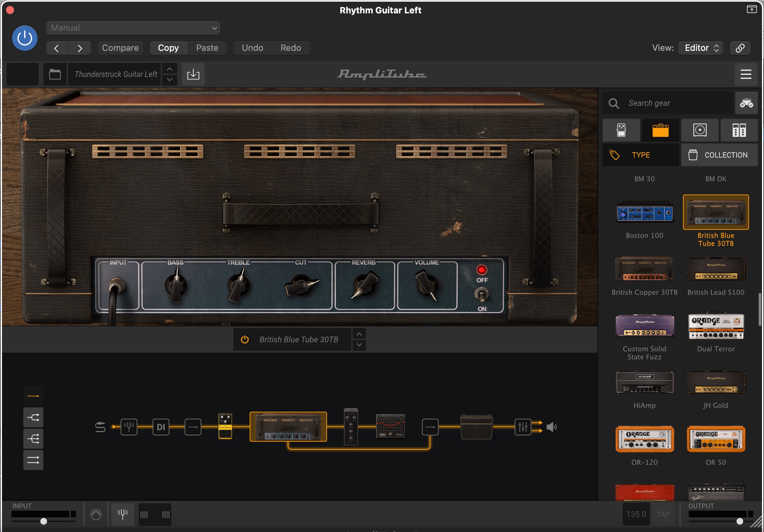Select the OR-120 amp
Viewport: 764px width, 532px height.
644,439
